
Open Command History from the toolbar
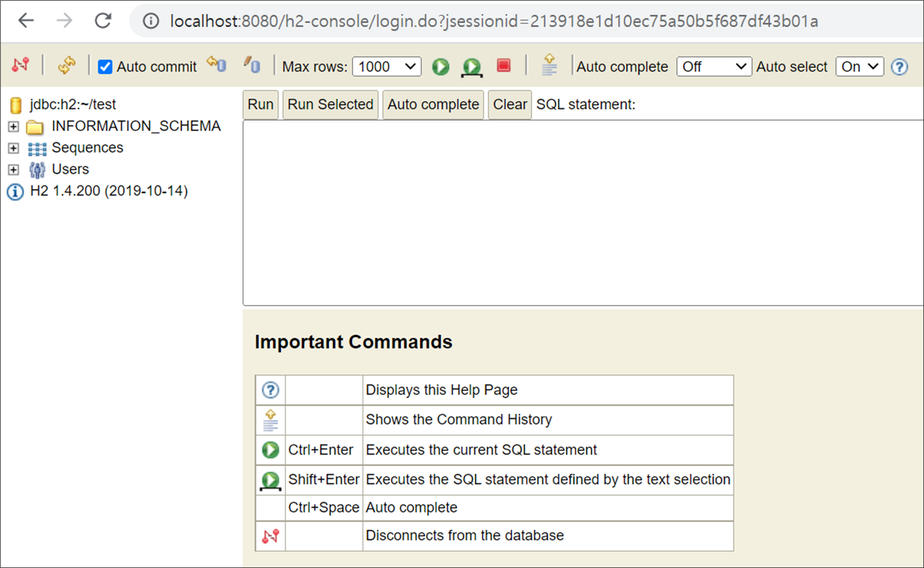click(x=549, y=65)
